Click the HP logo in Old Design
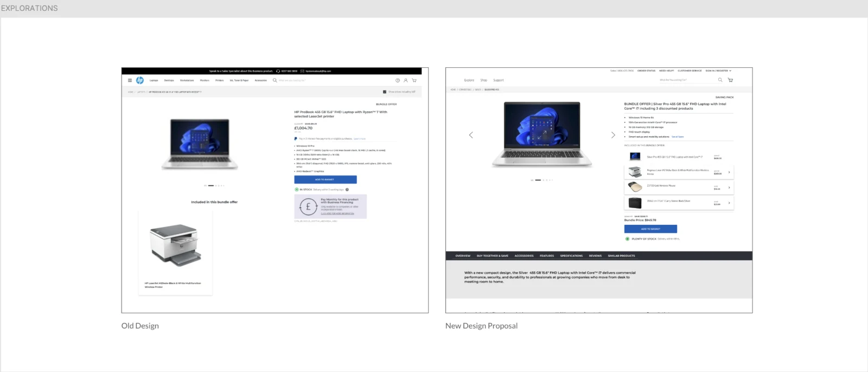The image size is (868, 372). point(140,80)
